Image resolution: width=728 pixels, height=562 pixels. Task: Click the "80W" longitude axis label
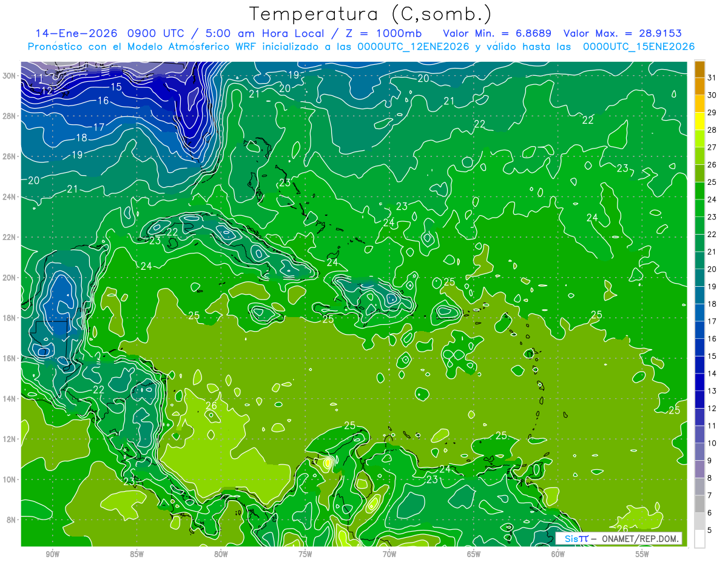point(221,554)
